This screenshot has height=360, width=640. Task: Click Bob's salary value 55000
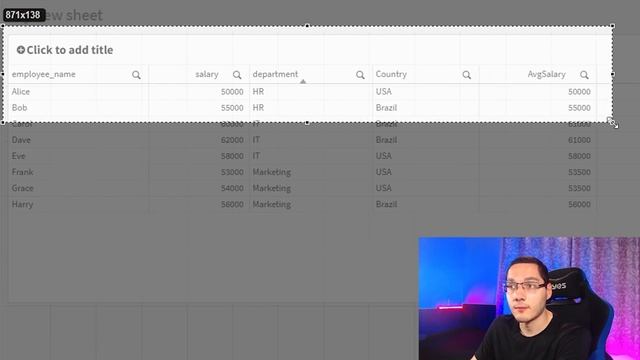click(232, 108)
